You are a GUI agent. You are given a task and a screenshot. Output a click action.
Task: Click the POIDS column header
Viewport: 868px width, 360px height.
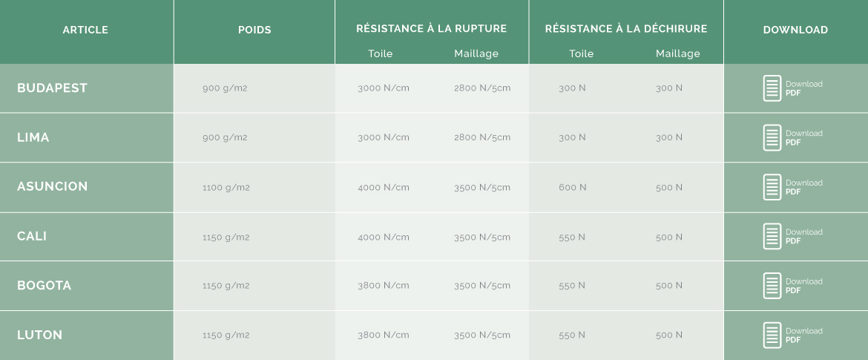[254, 30]
